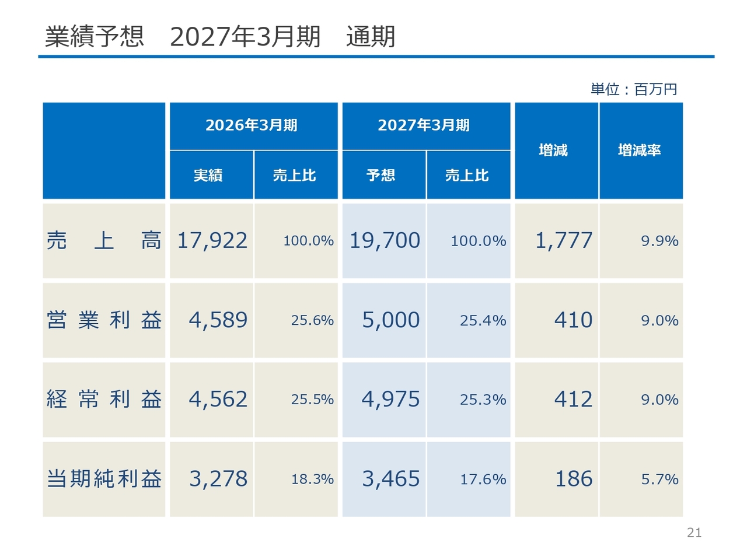Select the 2026年3月期 header cell
This screenshot has width=747, height=560.
(253, 126)
